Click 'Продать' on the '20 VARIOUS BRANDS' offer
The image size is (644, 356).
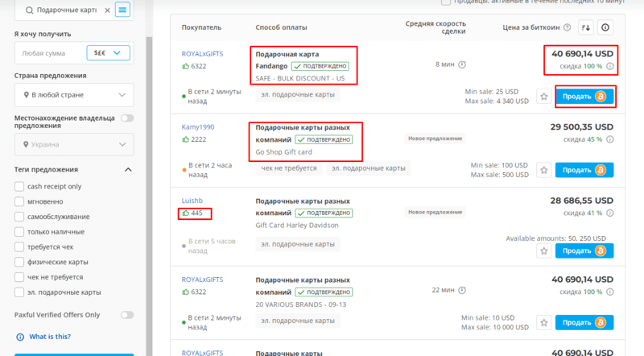point(584,323)
